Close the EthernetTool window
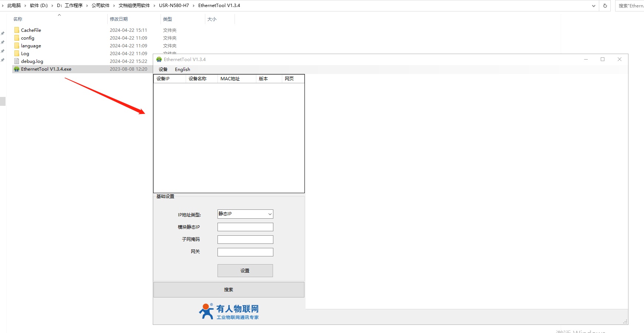 pos(620,59)
